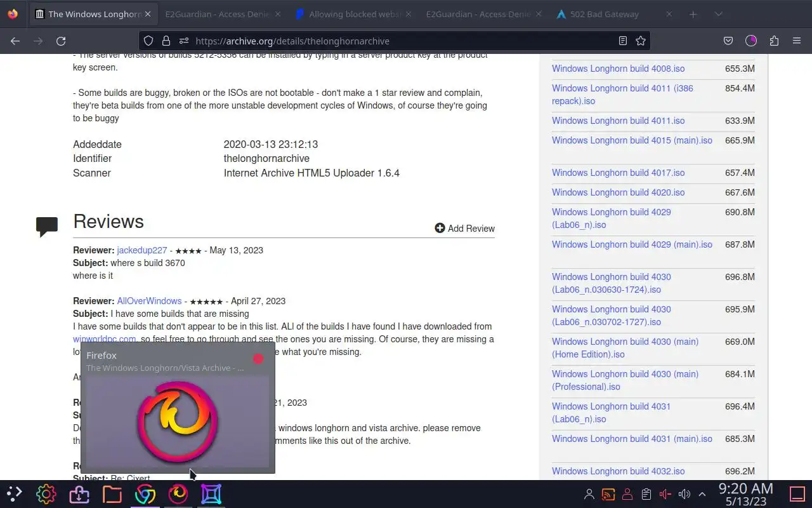Viewport: 812px width, 508px height.
Task: Open application launcher in taskbar
Action: click(x=14, y=494)
